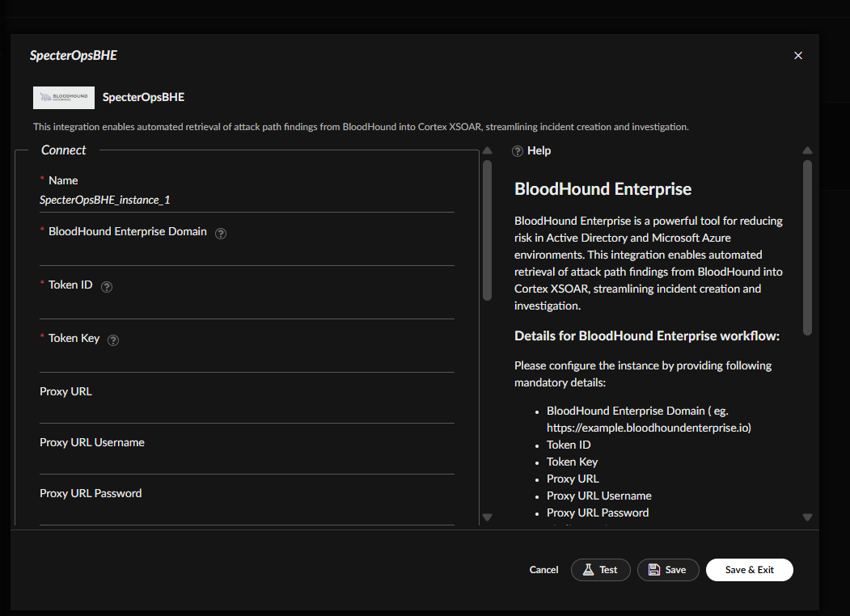Viewport: 850px width, 616px height.
Task: Select the SpecterOpsBHE title in the dialog header
Action: coord(73,55)
